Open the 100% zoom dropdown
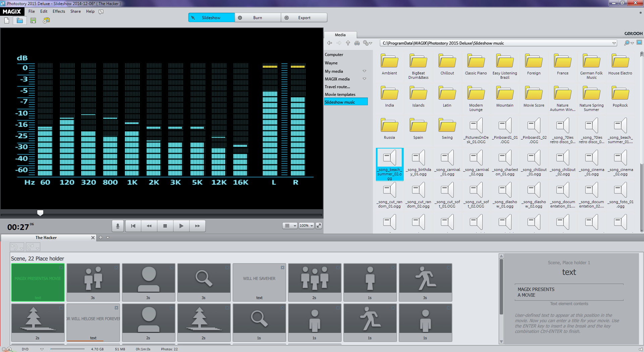The image size is (644, 352). tap(306, 226)
